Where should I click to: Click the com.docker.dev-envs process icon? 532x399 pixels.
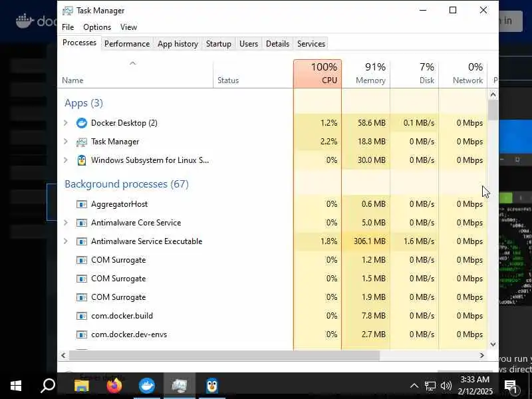coord(81,335)
